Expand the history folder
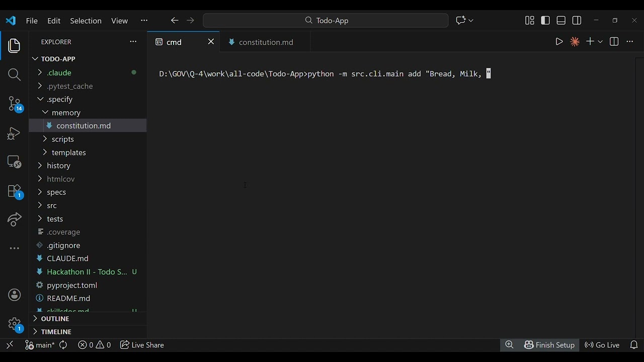This screenshot has width=644, height=362. tap(88, 165)
